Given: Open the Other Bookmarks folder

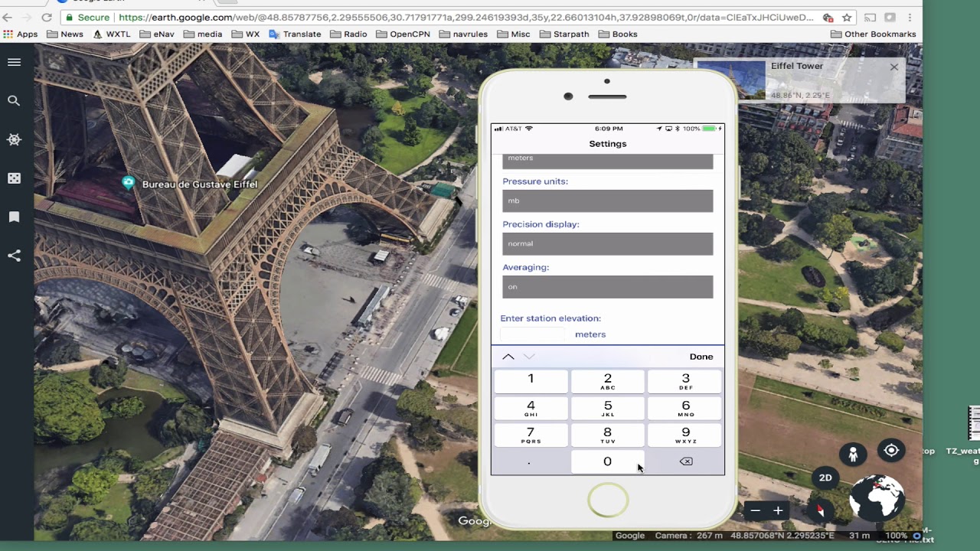Looking at the screenshot, I should [874, 34].
